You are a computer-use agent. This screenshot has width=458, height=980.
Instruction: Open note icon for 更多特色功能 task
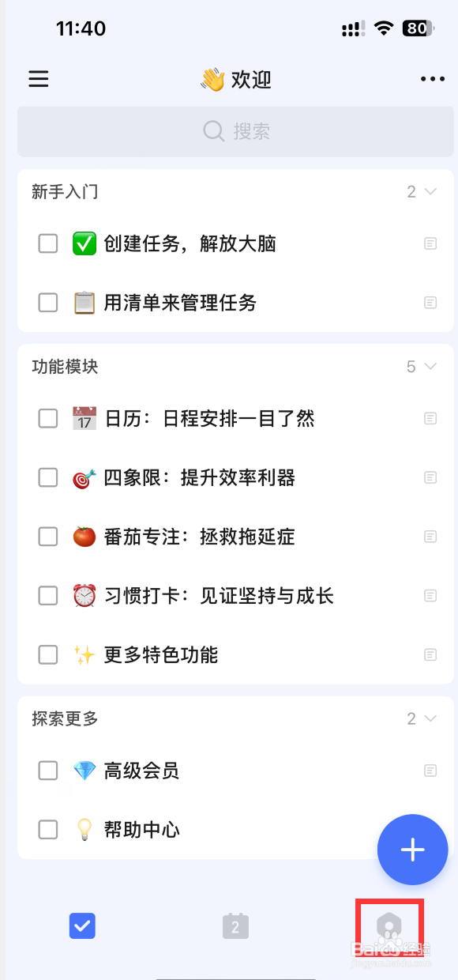coord(430,654)
